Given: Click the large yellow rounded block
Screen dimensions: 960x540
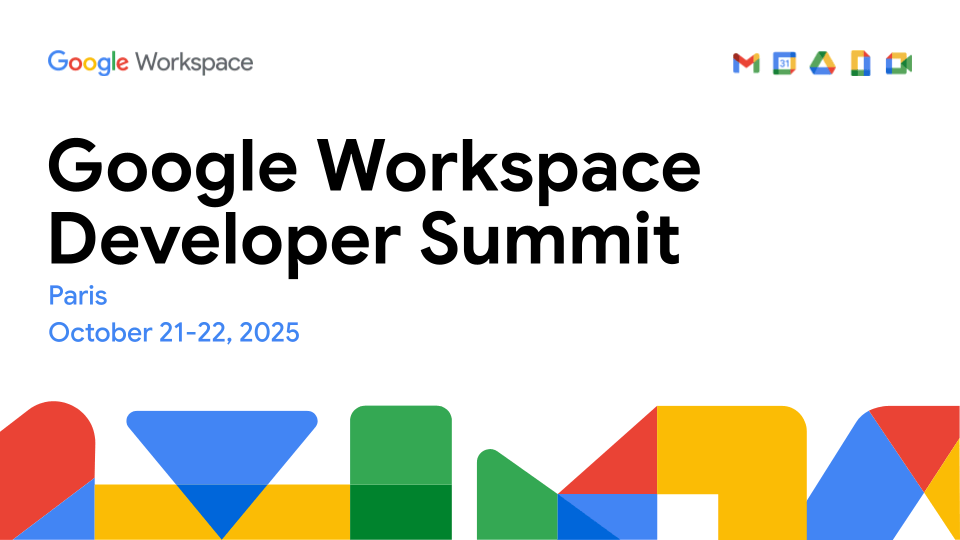Looking at the screenshot, I should pos(740,450).
